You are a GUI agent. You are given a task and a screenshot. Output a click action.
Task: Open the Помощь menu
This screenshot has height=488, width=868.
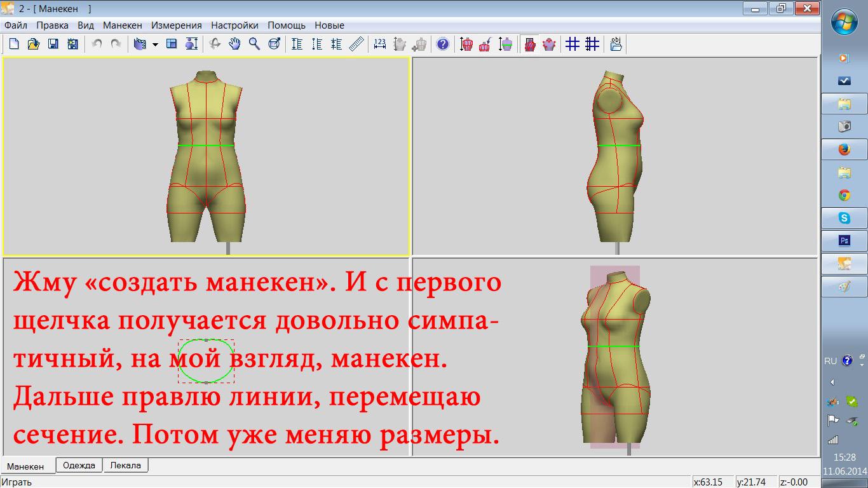click(287, 25)
